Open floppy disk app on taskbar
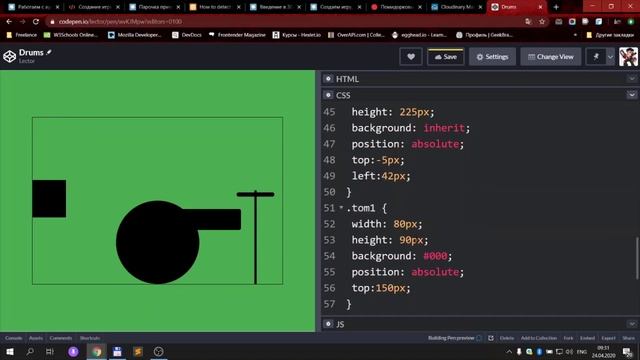The height and width of the screenshot is (360, 640). point(118,351)
